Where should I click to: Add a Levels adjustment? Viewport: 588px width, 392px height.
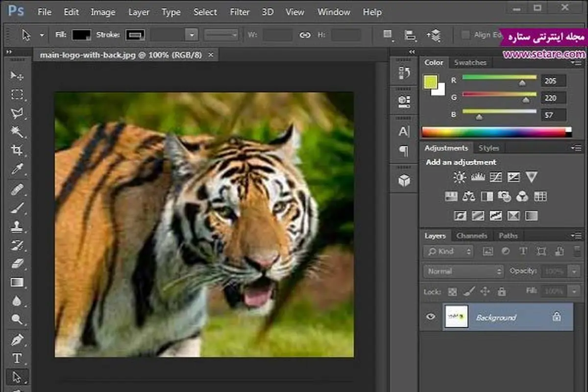(478, 177)
